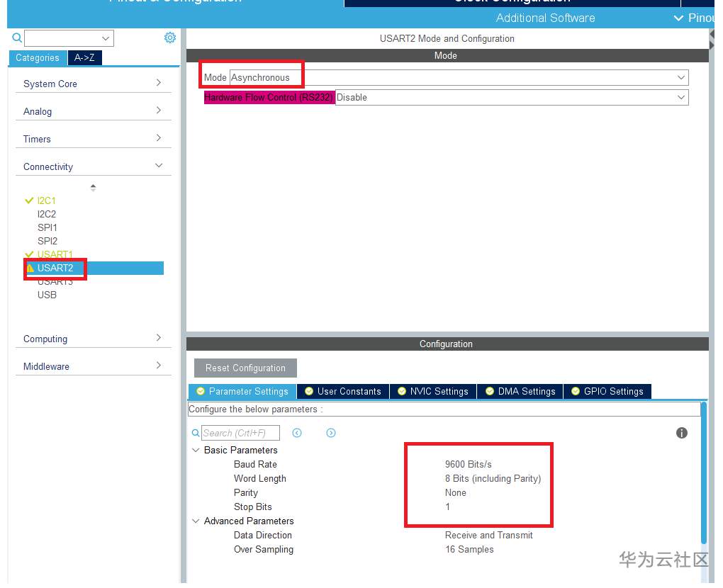The image size is (723, 588).
Task: Expand the Timers category
Action: [x=93, y=139]
